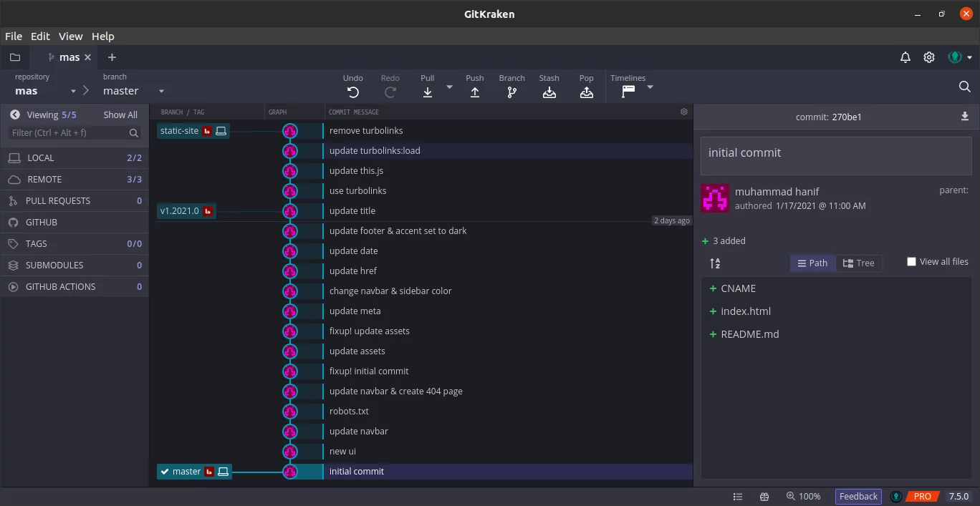Click the commit message box 'initial commit'
The width and height of the screenshot is (980, 506).
click(836, 155)
